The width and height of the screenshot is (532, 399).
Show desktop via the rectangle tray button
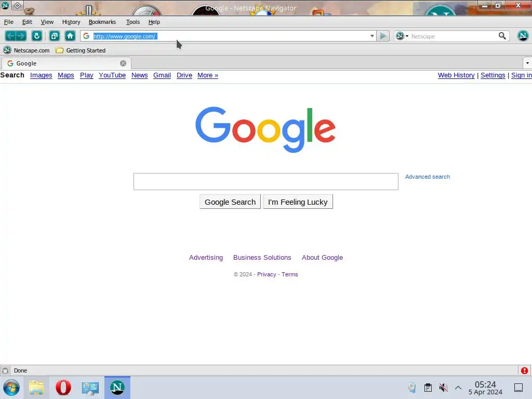[518, 388]
